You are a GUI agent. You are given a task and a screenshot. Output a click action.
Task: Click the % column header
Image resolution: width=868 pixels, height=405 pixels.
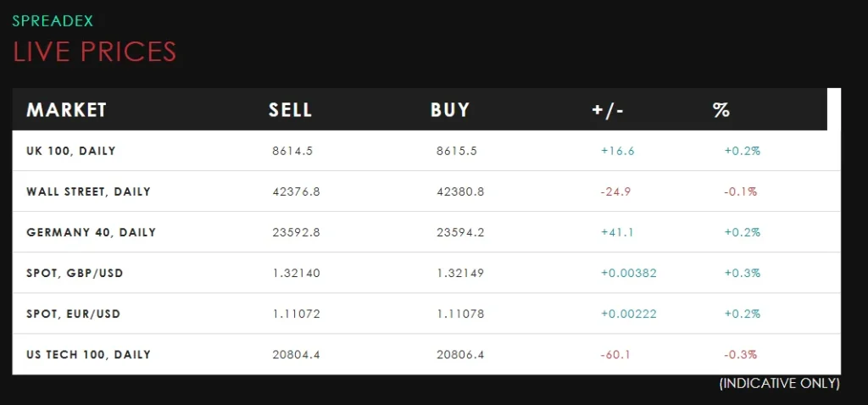click(721, 110)
